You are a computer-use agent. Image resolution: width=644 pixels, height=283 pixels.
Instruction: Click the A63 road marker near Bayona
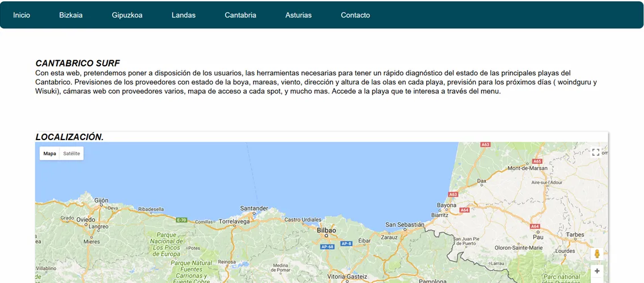point(454,195)
